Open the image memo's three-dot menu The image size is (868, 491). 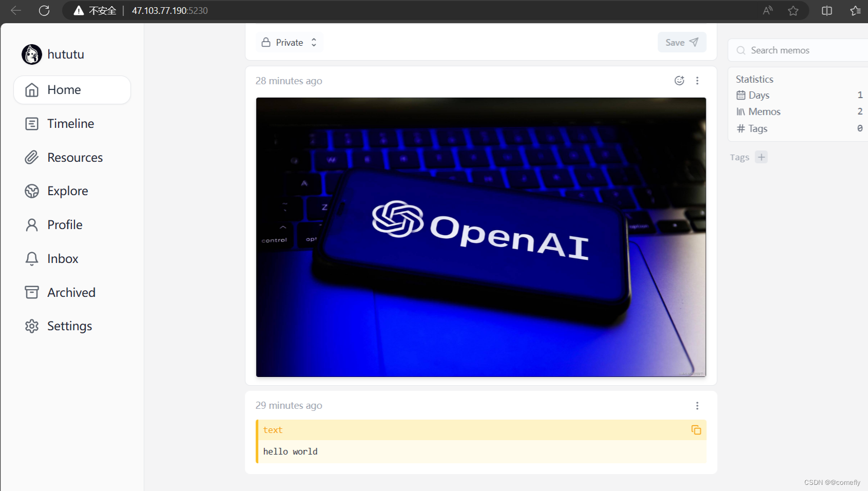tap(697, 81)
